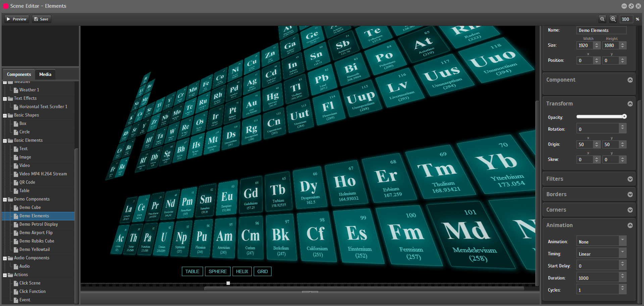Switch to the Media tab

[45, 74]
